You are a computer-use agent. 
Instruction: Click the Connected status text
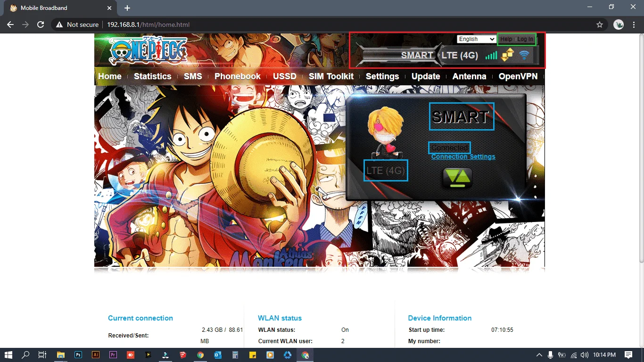[x=449, y=148]
